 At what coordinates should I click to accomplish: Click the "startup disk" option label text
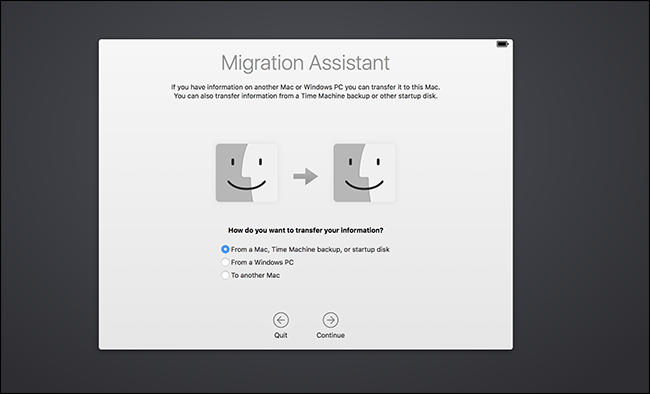(x=371, y=249)
